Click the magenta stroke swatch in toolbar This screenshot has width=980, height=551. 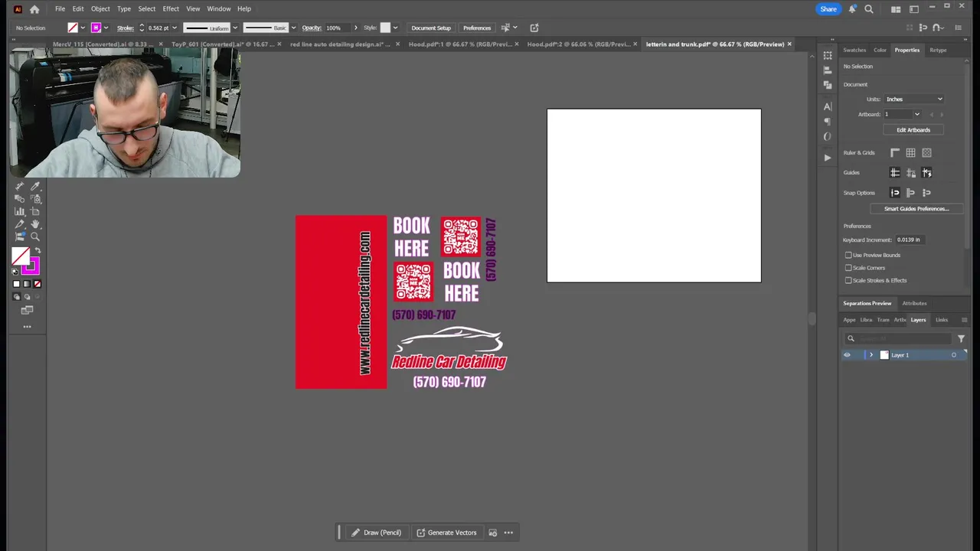click(x=31, y=266)
